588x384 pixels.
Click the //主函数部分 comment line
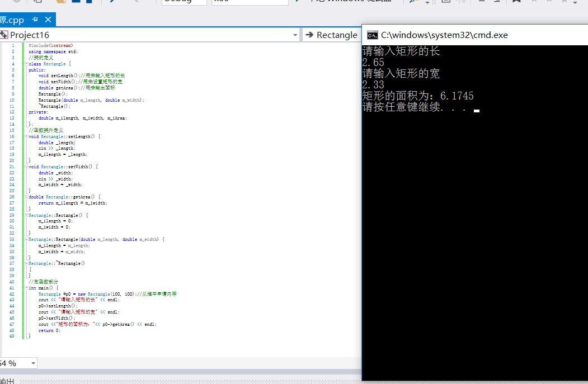[44, 282]
